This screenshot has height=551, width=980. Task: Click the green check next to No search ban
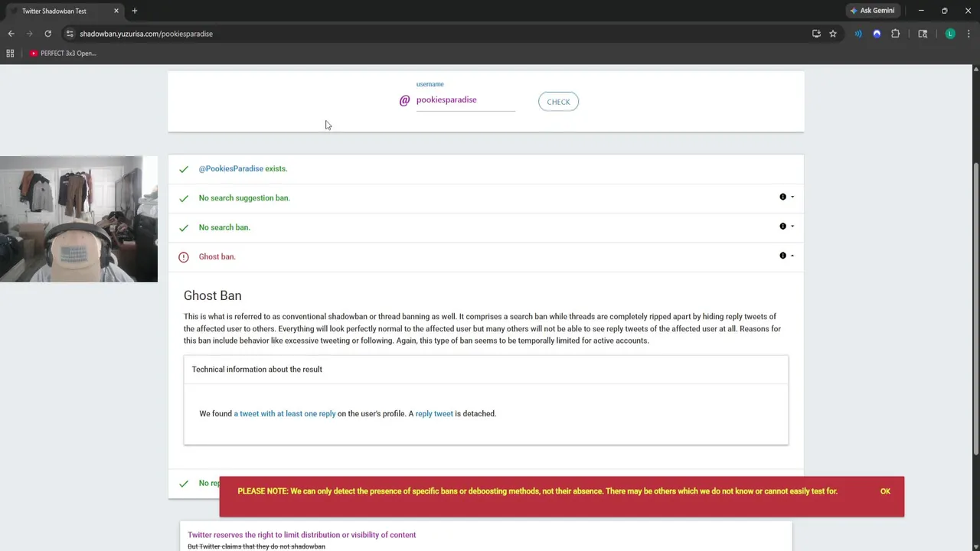[184, 228]
